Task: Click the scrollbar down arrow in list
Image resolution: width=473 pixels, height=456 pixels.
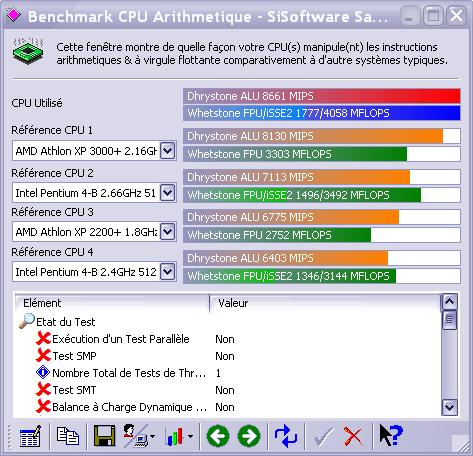Action: pyautogui.click(x=449, y=407)
